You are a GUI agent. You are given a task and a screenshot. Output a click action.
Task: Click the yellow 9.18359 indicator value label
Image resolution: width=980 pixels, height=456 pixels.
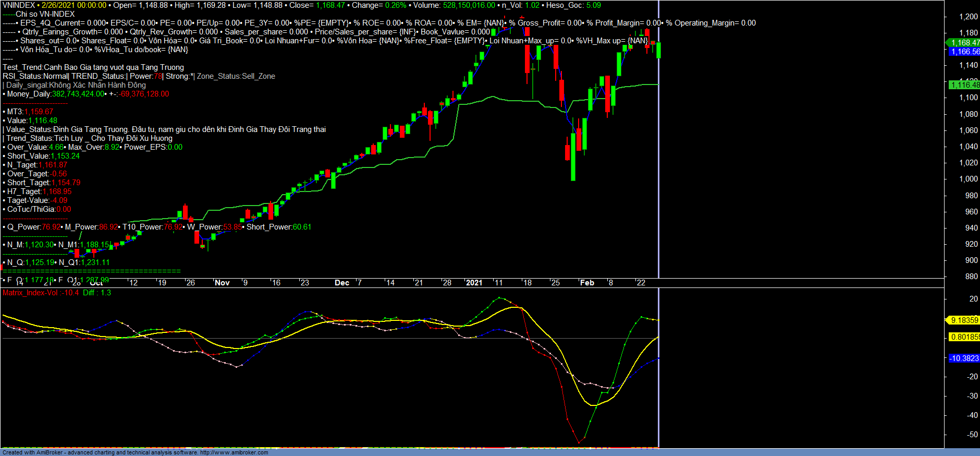click(x=964, y=320)
